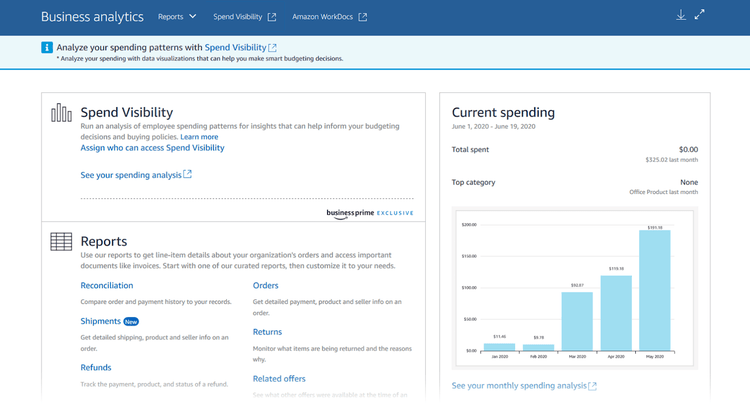The height and width of the screenshot is (404, 750).
Task: Click the Total spent label
Action: coord(470,150)
